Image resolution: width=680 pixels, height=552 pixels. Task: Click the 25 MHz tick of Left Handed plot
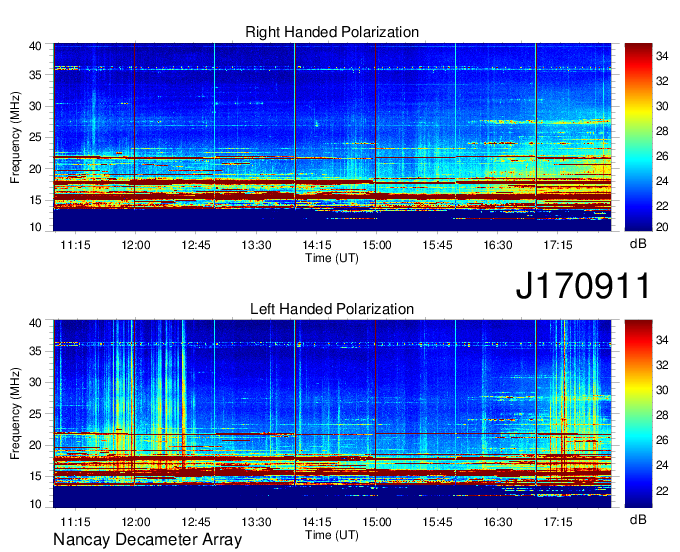pos(36,414)
